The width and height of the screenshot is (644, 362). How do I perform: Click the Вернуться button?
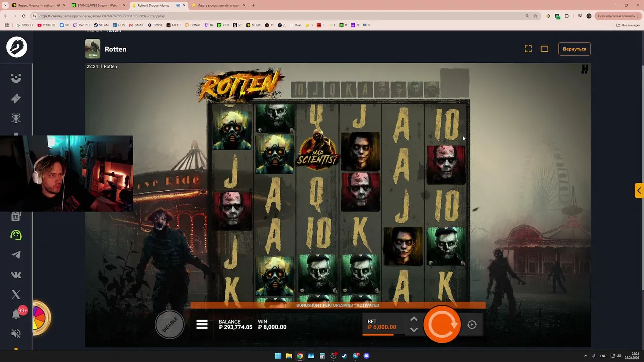point(575,49)
